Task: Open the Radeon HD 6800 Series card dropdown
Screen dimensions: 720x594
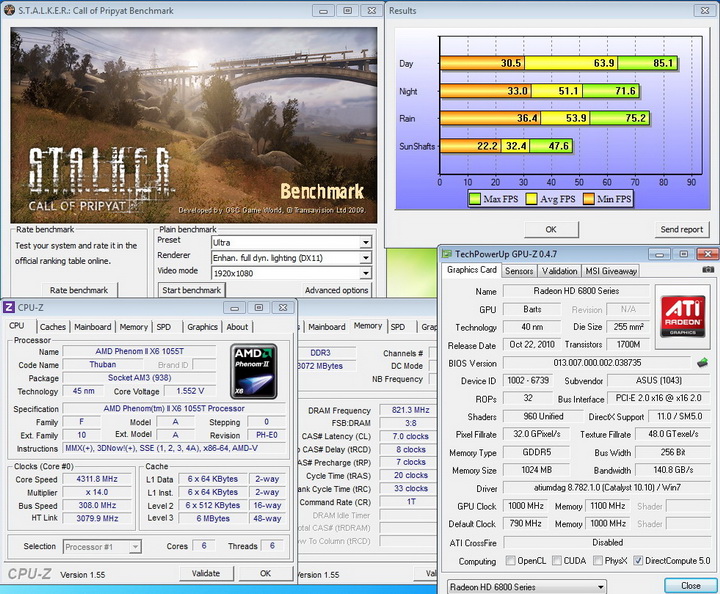Action: pyautogui.click(x=526, y=587)
